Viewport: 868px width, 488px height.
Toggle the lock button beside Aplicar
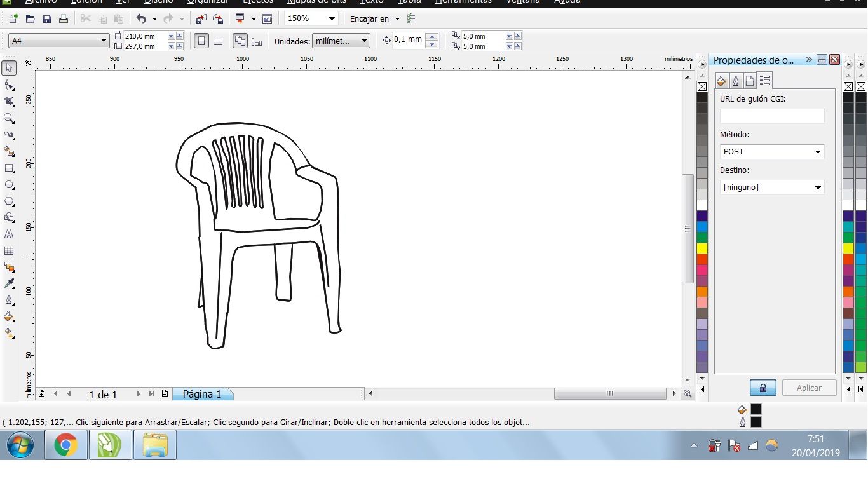[x=763, y=388]
